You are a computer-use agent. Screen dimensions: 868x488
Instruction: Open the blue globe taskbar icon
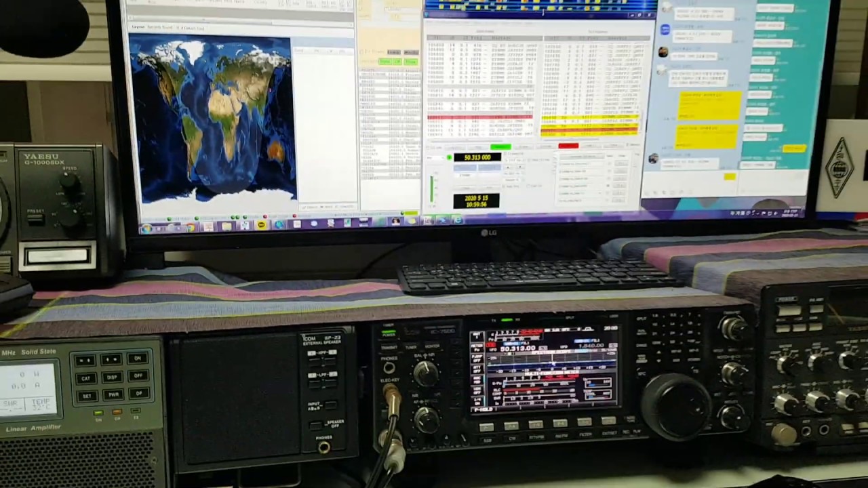pos(279,224)
